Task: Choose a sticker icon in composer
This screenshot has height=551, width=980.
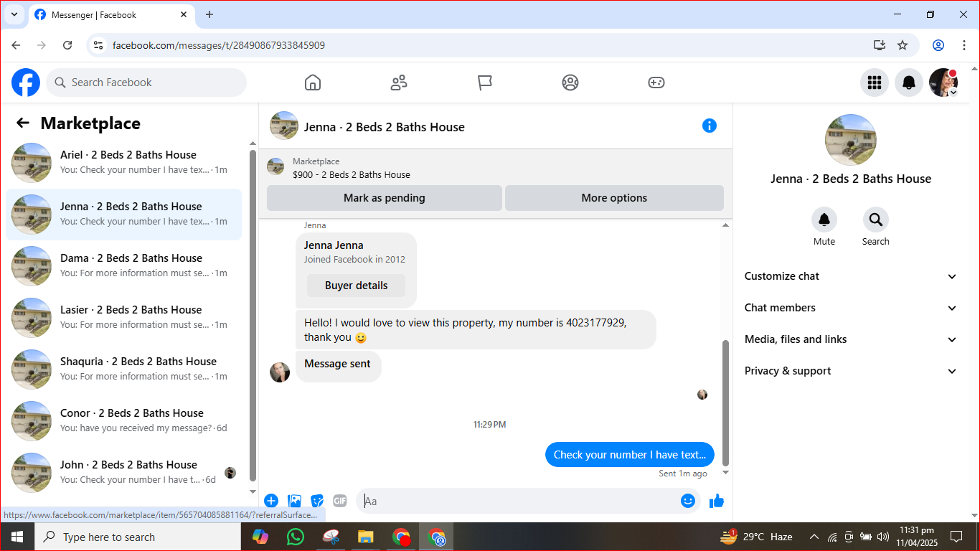Action: click(x=317, y=501)
